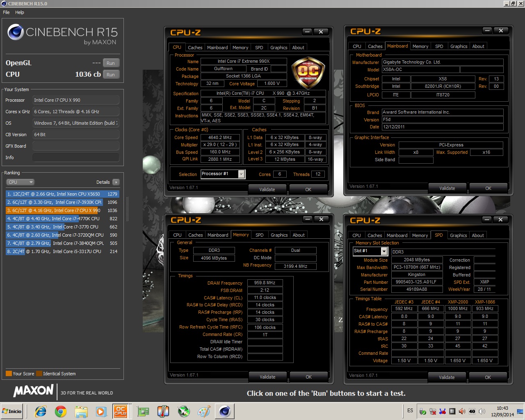Run the OpenGL benchmark test

(111, 63)
